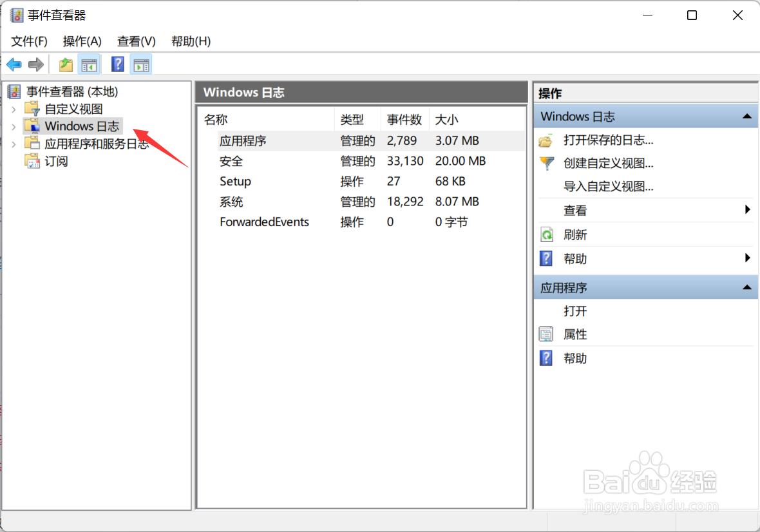
Task: Click the 33,130 event count cell
Action: pyautogui.click(x=405, y=162)
